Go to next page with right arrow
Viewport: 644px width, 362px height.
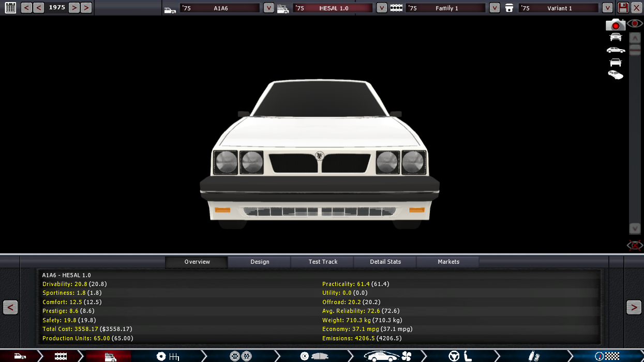tap(634, 307)
